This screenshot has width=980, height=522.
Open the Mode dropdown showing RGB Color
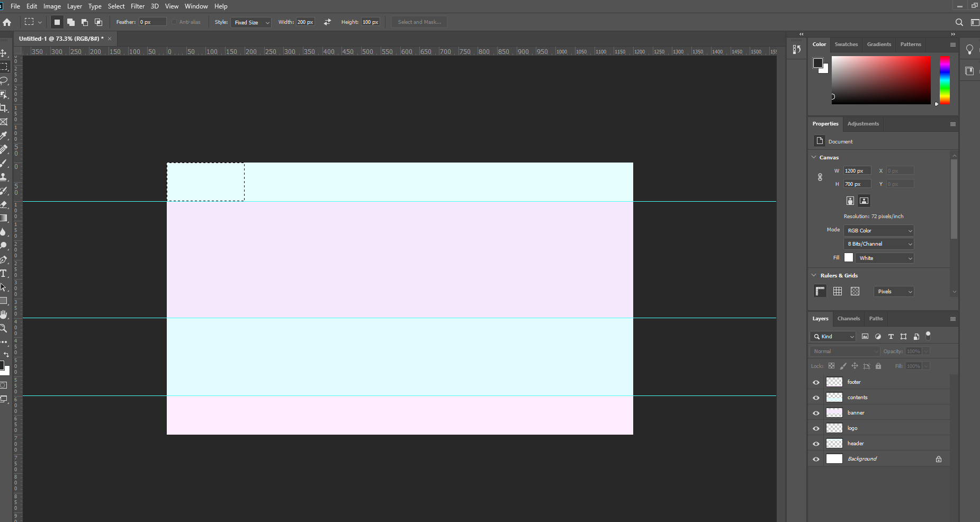pyautogui.click(x=879, y=231)
